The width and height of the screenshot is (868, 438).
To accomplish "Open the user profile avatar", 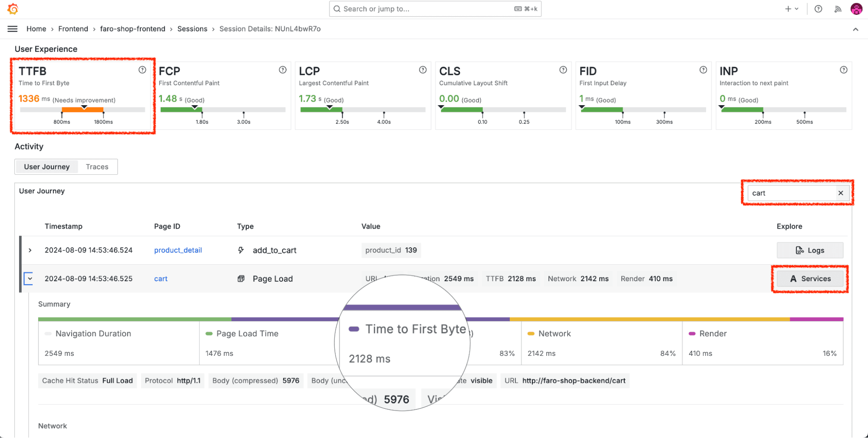I will pyautogui.click(x=856, y=9).
